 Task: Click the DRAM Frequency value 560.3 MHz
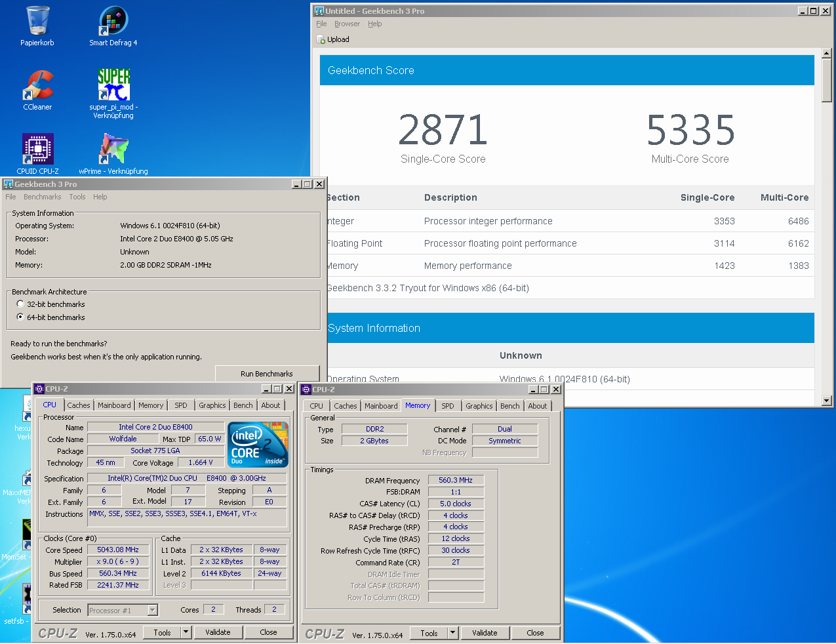pyautogui.click(x=456, y=480)
